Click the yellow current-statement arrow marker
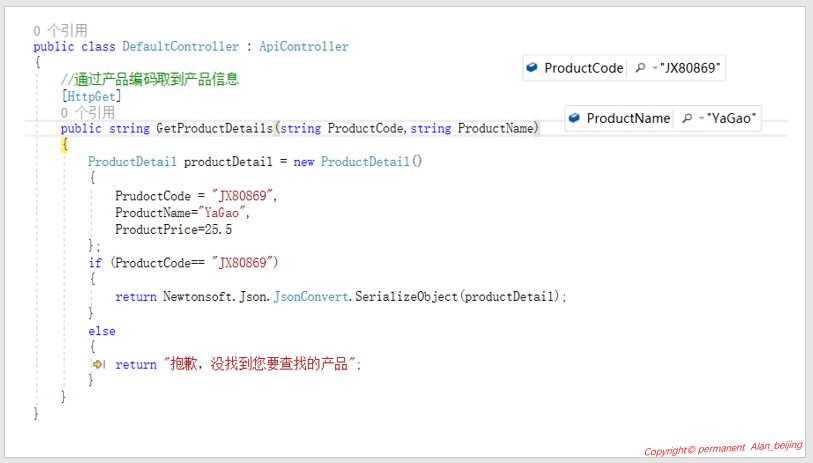813x463 pixels. coord(98,365)
